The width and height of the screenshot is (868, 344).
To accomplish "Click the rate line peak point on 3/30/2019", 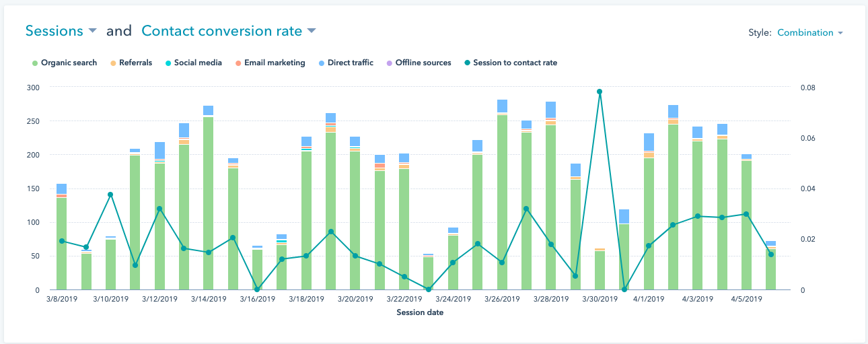I will click(x=600, y=92).
